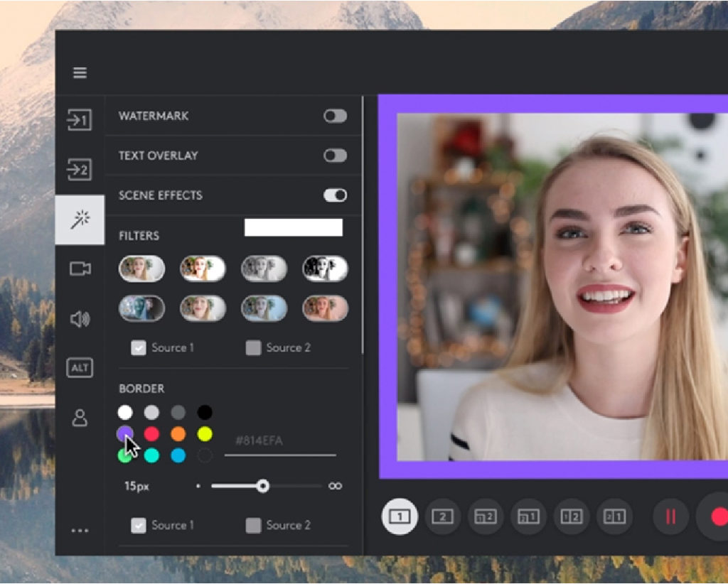Open the Source 1 input panel
The image size is (728, 584).
80,121
